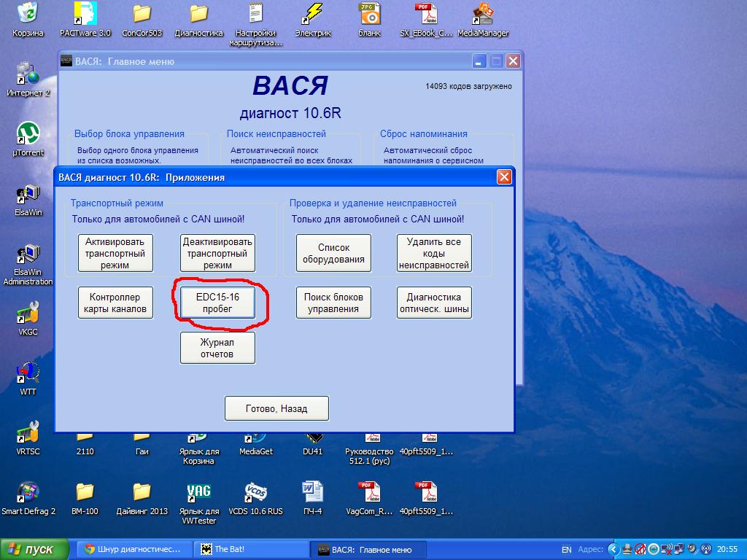Select the ConCor503 folder on the desktop
Screen dimensions: 747x560
[142, 19]
